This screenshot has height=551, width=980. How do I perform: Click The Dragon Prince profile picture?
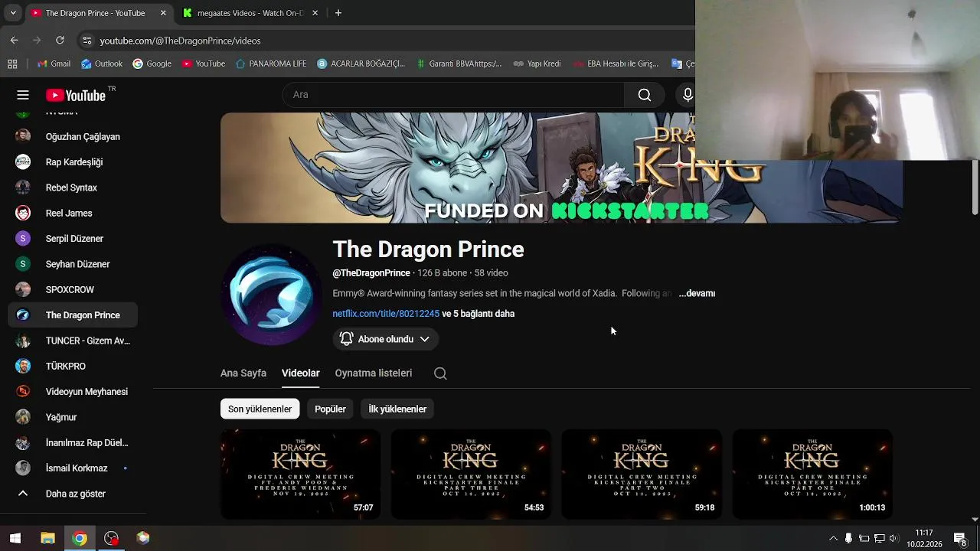[271, 295]
